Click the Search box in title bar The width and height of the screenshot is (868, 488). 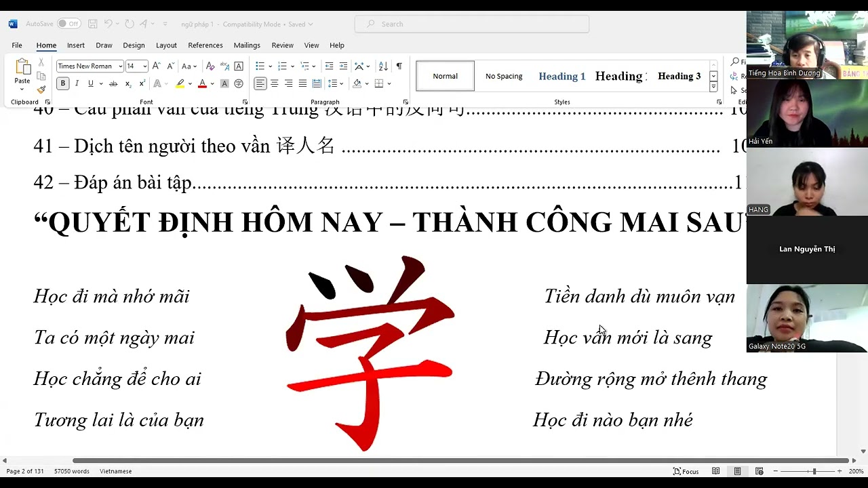[x=472, y=24]
